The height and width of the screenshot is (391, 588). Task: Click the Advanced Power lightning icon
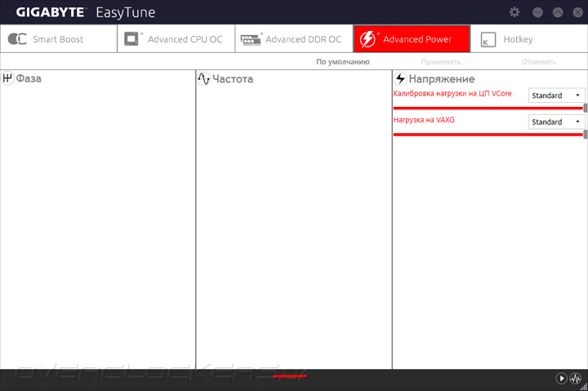tap(367, 39)
